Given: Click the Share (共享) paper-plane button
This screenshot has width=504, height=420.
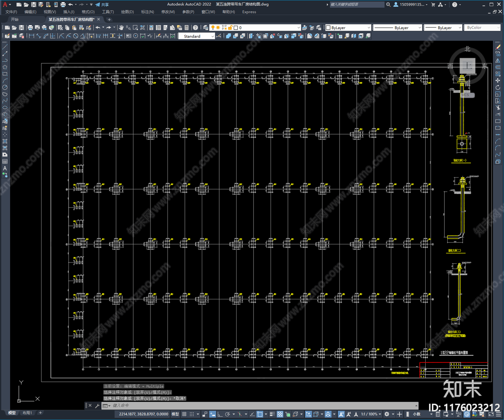Looking at the screenshot, I should pyautogui.click(x=102, y=4).
